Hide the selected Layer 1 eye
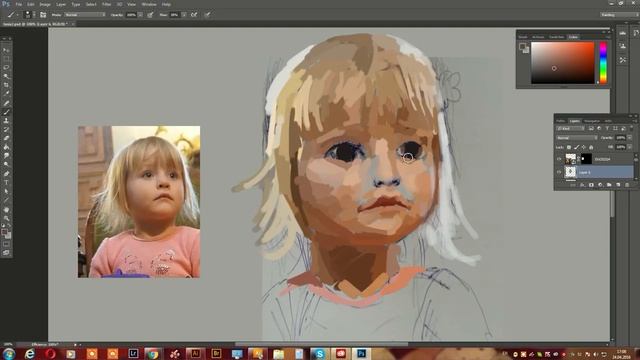This screenshot has height=360, width=640. [x=559, y=172]
